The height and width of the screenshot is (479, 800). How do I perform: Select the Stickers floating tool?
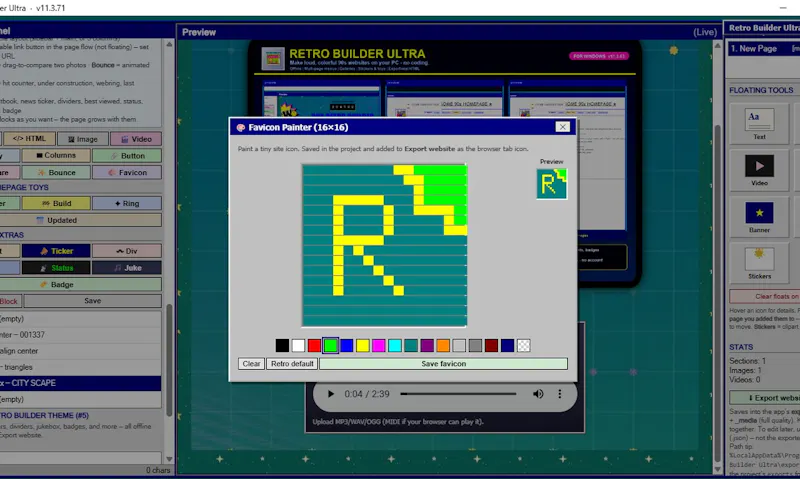(x=759, y=263)
